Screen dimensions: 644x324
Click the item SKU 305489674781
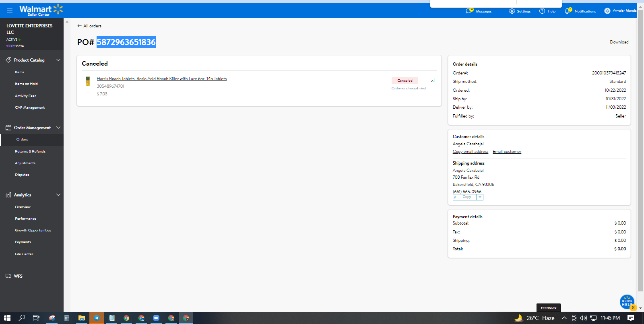[110, 86]
